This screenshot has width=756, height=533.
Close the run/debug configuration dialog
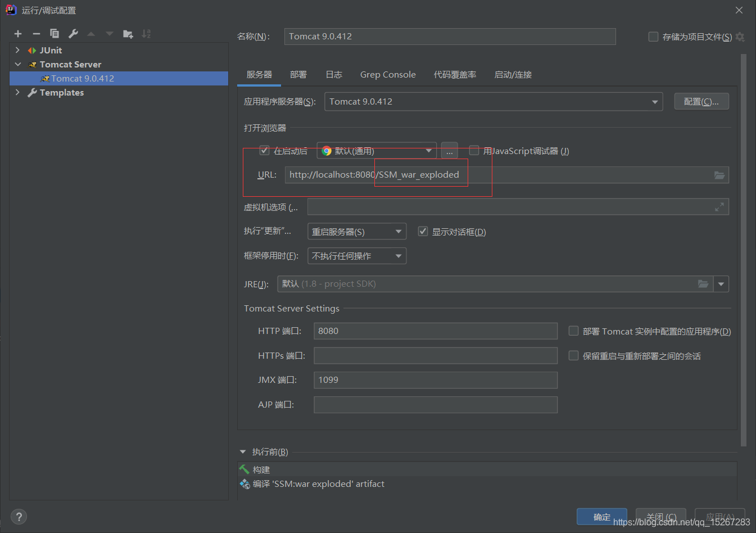739,10
